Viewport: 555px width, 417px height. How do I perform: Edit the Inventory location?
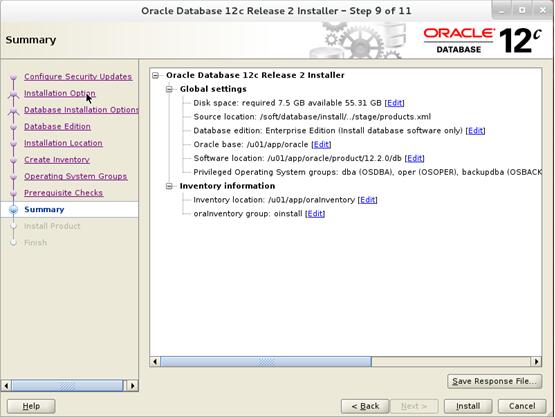pyautogui.click(x=367, y=200)
